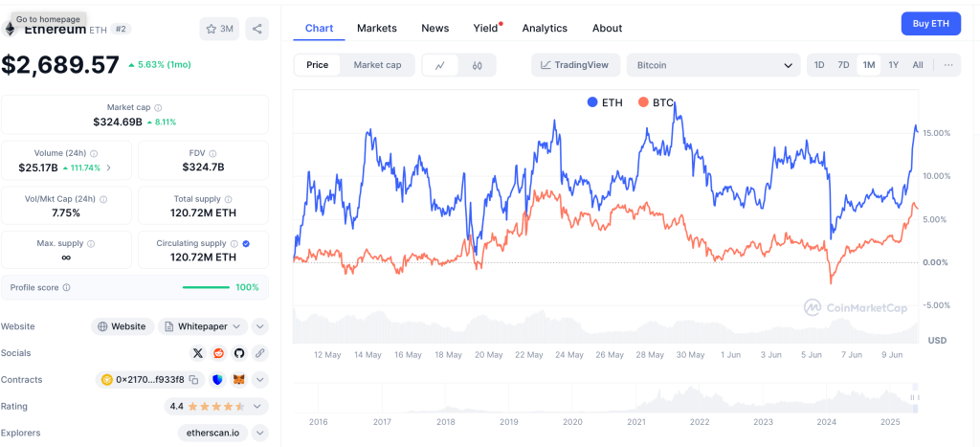Toggle chart to Market cap view
The width and height of the screenshot is (980, 447).
click(377, 65)
